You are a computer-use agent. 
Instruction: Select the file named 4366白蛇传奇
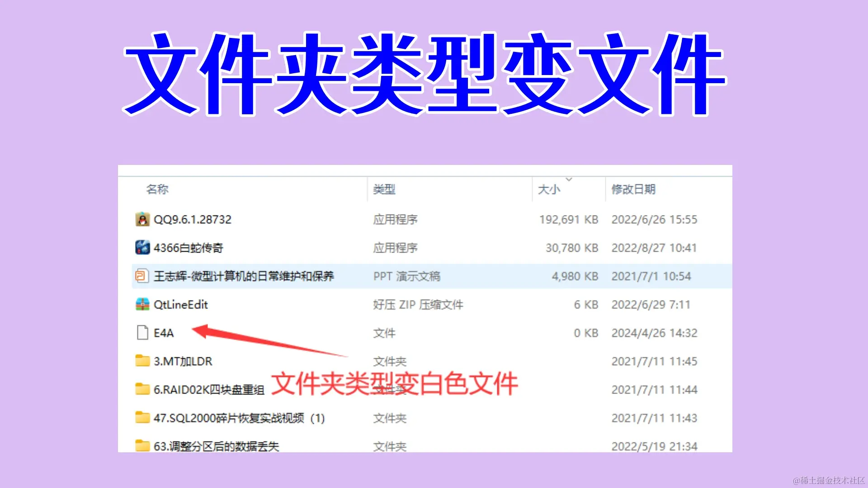[x=189, y=248]
